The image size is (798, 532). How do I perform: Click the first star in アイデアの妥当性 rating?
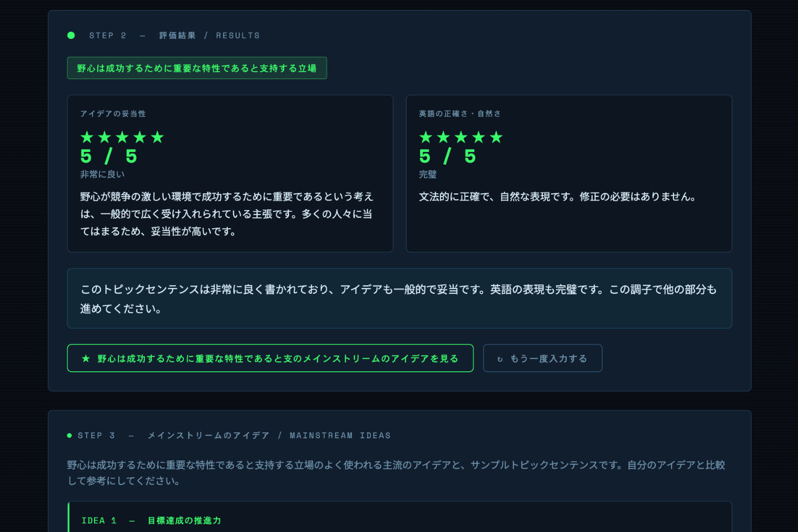click(87, 137)
